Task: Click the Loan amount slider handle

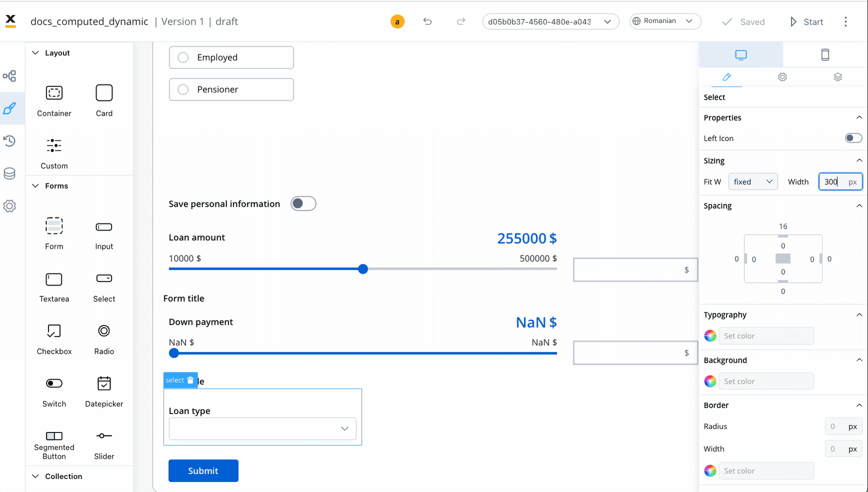Action: pyautogui.click(x=363, y=269)
